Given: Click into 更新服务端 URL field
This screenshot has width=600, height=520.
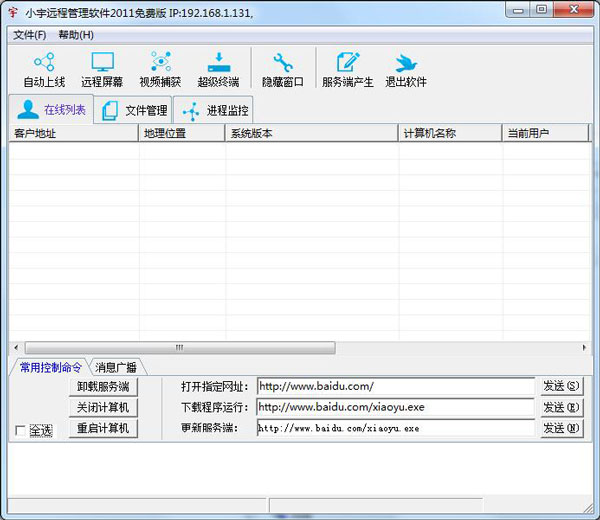Looking at the screenshot, I should click(x=396, y=428).
